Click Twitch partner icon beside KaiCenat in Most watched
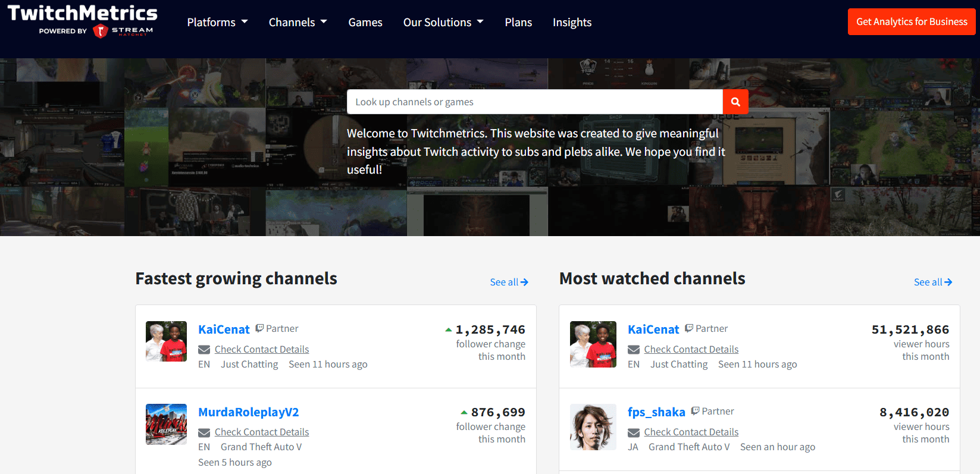Screen dimensions: 980x474 (x=689, y=328)
